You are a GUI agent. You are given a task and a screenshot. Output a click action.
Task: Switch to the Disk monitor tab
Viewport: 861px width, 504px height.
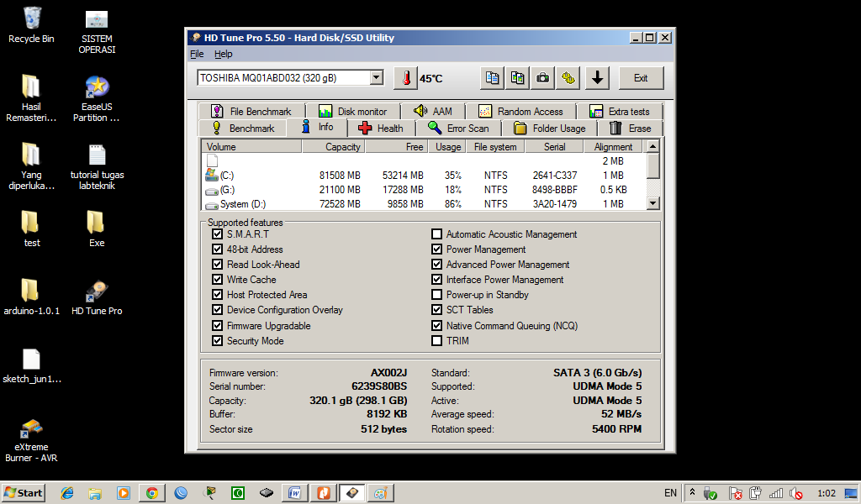[352, 112]
